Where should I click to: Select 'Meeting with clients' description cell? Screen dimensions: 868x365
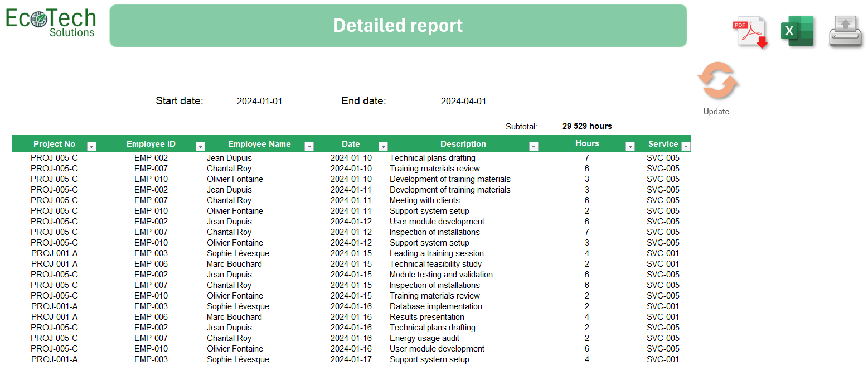click(x=425, y=200)
